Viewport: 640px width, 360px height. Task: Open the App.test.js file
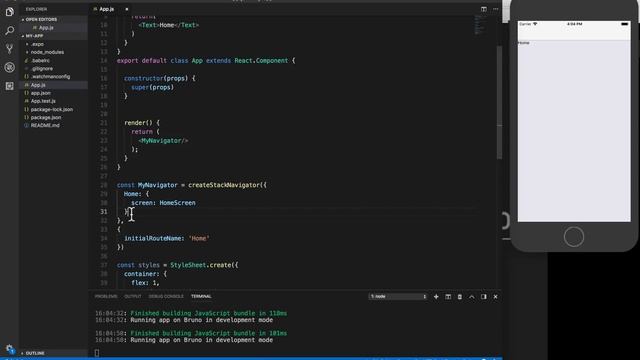pyautogui.click(x=43, y=101)
